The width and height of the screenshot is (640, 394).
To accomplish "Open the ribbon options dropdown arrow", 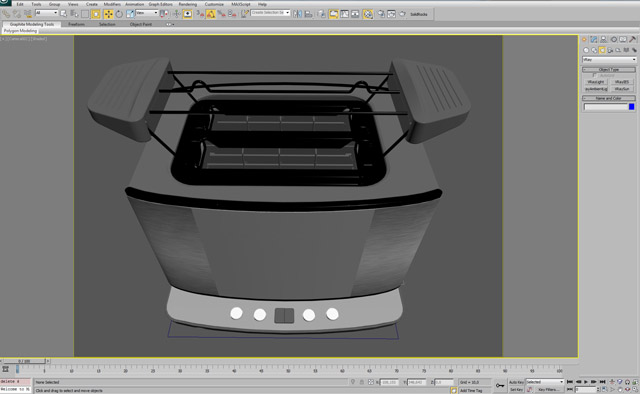I will [170, 24].
